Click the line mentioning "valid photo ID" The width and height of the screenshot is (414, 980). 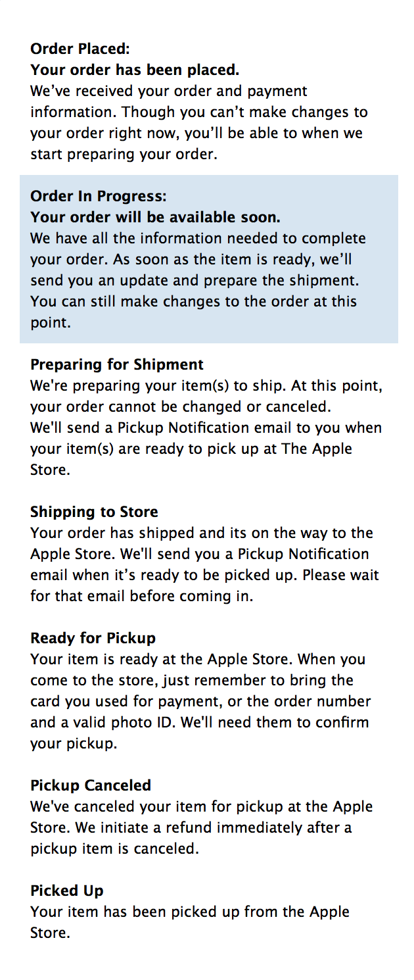coord(200,722)
